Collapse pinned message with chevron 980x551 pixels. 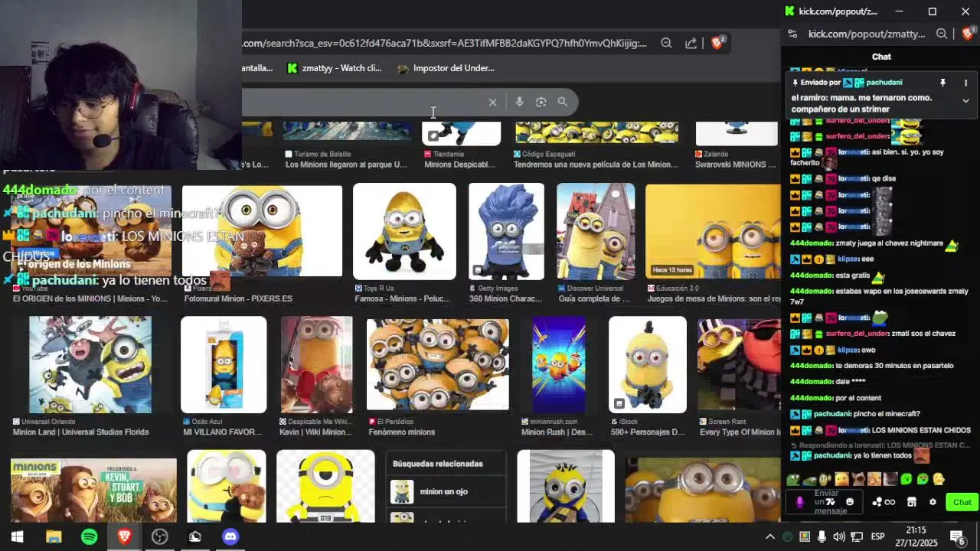pos(965,101)
